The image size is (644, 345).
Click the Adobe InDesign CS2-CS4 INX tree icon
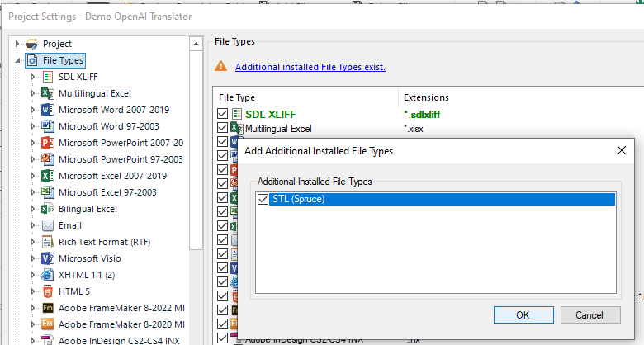tap(48, 340)
